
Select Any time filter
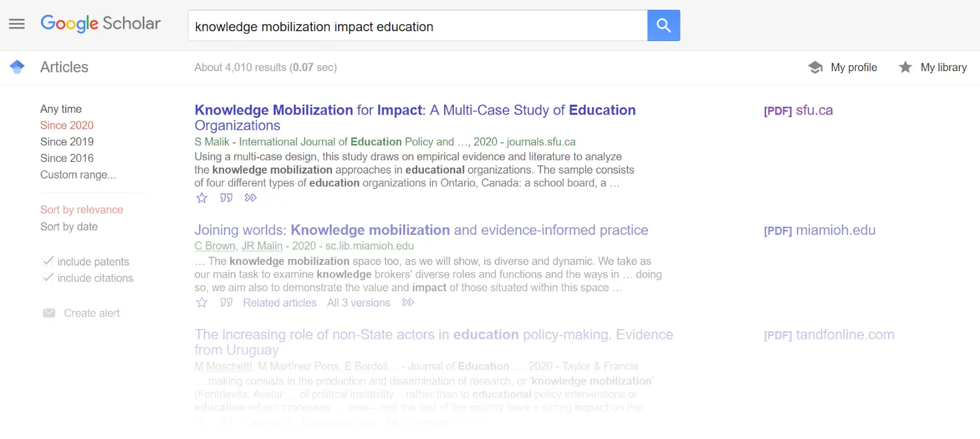coord(61,109)
